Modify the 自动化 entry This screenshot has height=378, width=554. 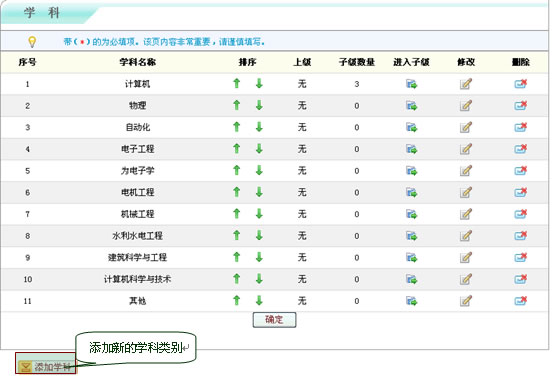pos(466,127)
